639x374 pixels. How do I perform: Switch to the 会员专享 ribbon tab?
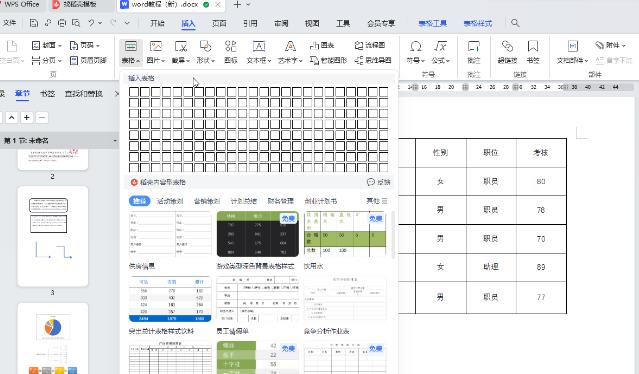click(x=381, y=23)
